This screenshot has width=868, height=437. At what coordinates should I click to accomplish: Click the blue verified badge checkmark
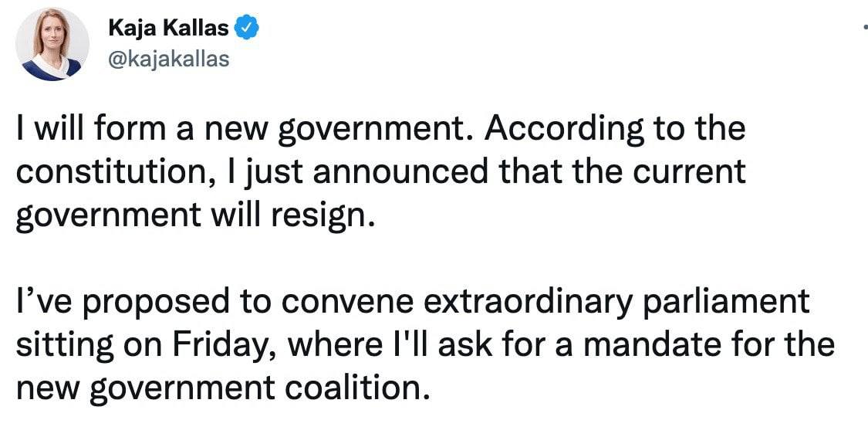[x=247, y=29]
